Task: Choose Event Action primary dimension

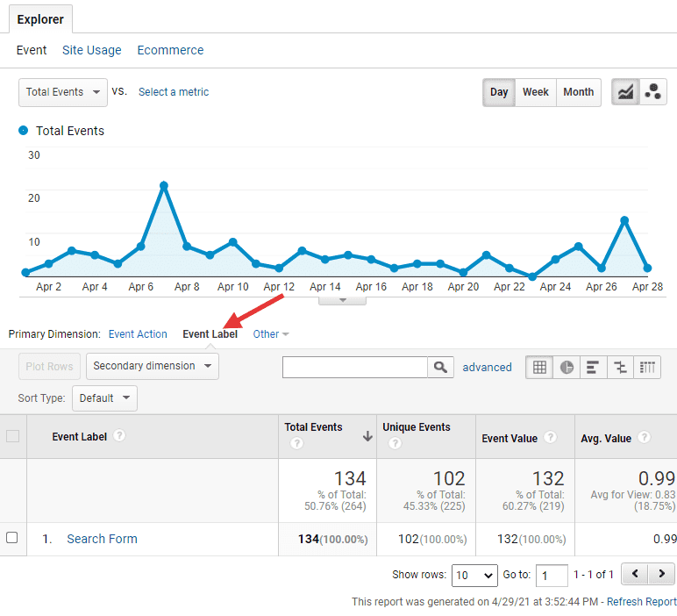Action: (138, 334)
